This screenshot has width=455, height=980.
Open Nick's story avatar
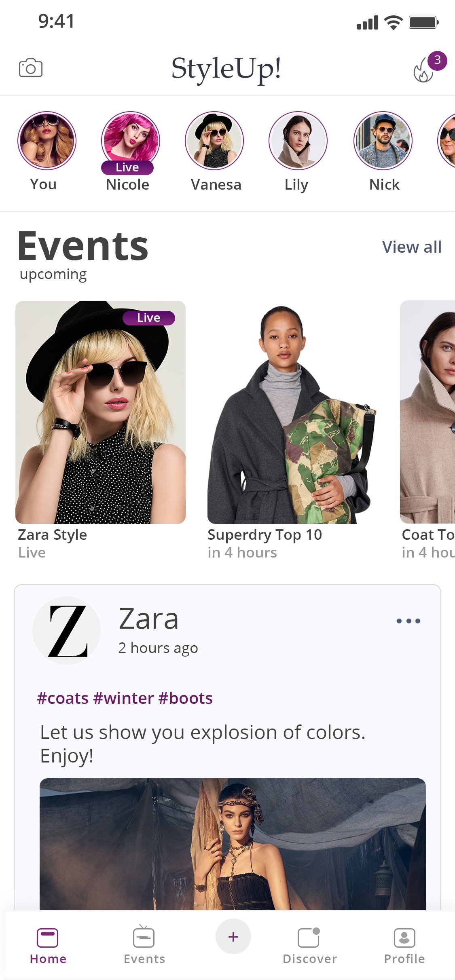click(x=383, y=141)
